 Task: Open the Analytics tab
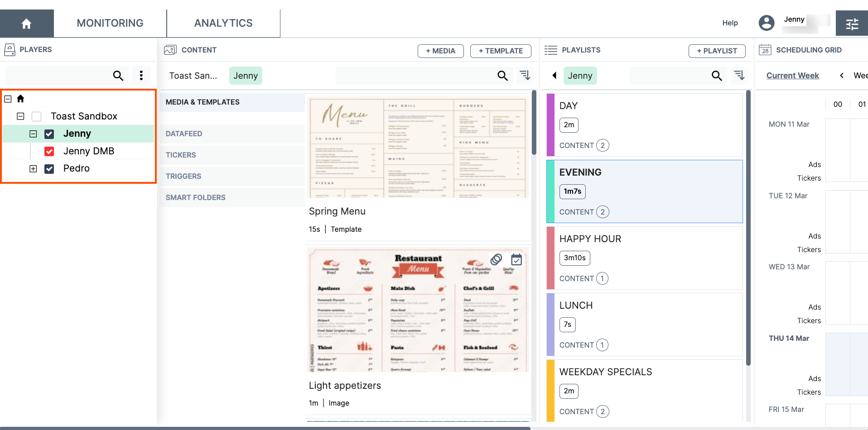(x=223, y=23)
